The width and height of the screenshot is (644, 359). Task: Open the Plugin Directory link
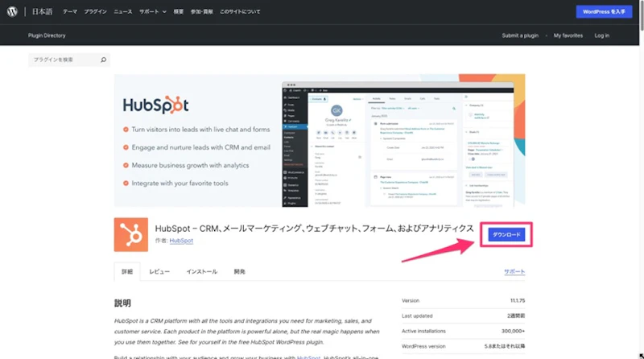[47, 35]
